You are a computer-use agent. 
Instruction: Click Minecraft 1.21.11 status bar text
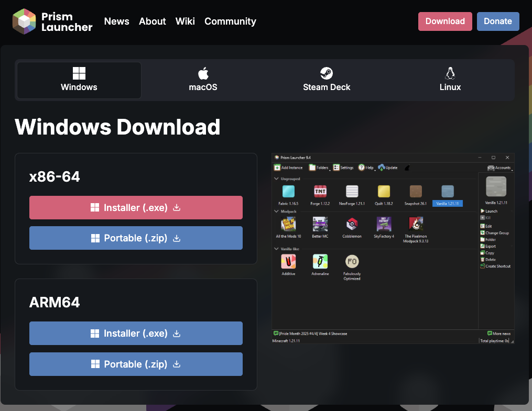coord(286,341)
